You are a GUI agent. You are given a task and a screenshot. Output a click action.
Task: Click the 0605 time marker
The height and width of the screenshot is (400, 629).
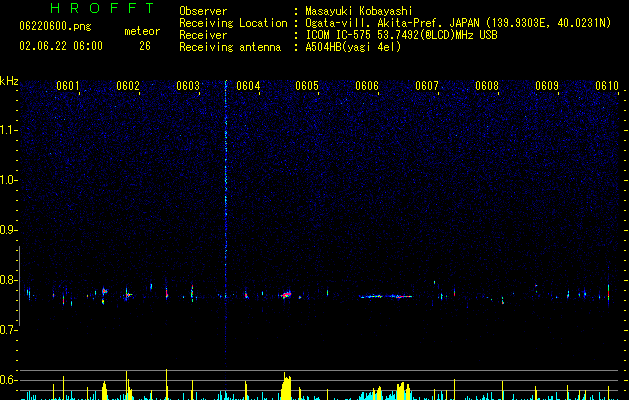click(307, 86)
